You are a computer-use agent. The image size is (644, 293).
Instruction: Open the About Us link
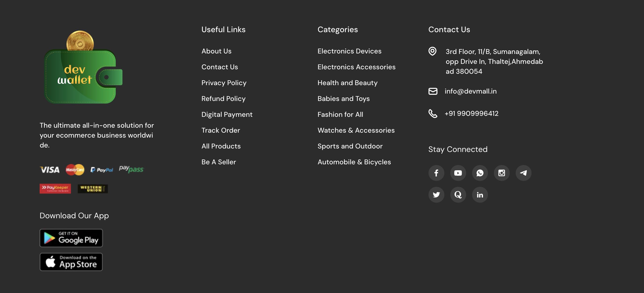tap(216, 51)
